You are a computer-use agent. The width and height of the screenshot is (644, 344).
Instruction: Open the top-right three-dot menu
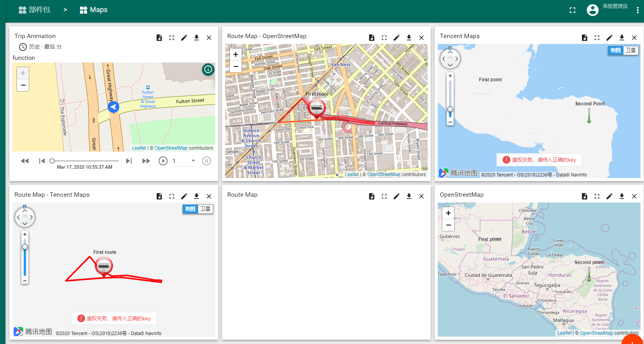638,10
